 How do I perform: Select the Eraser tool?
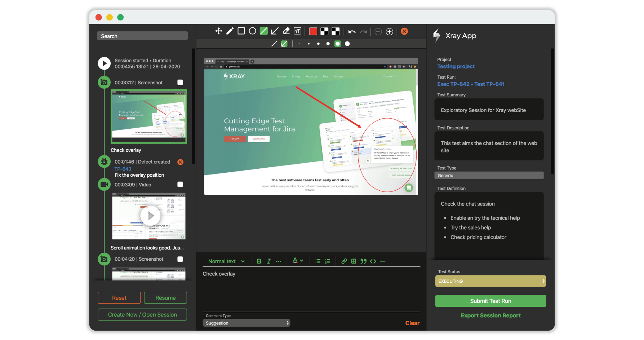click(286, 31)
